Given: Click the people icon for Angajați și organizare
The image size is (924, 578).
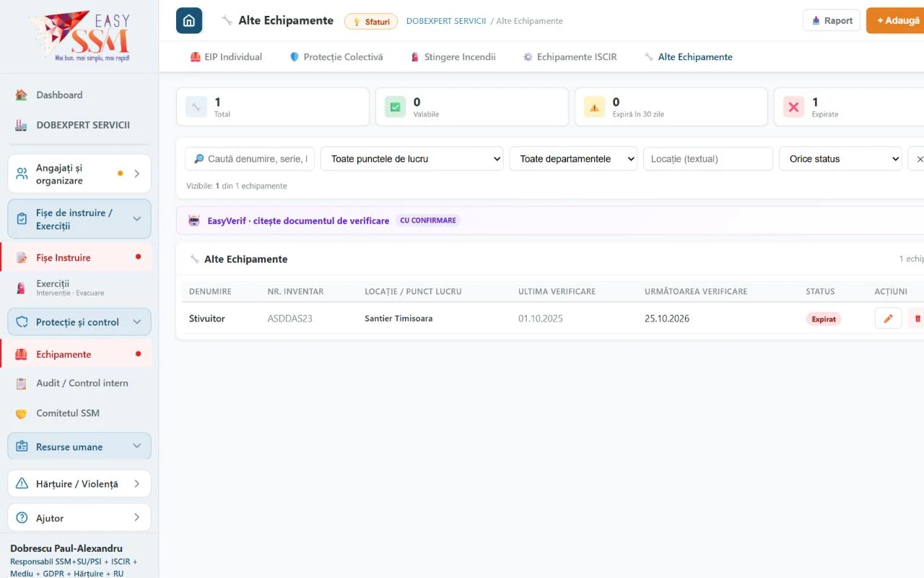Looking at the screenshot, I should [x=22, y=173].
